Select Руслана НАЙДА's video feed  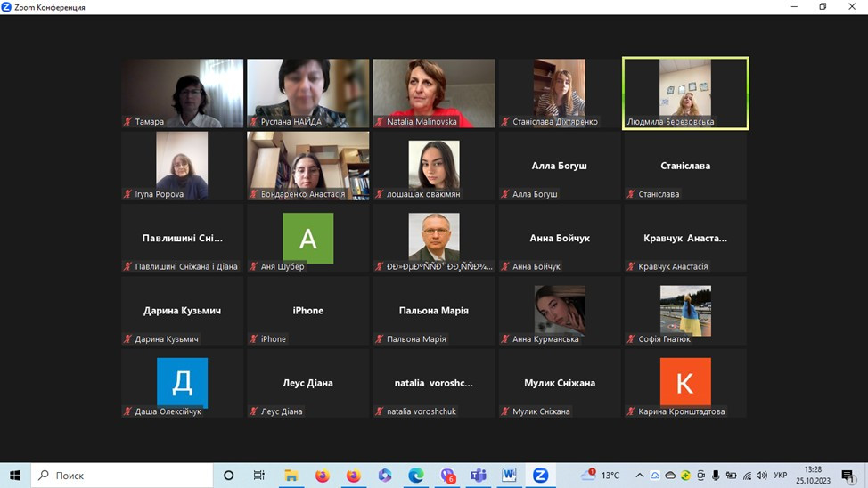coord(307,94)
